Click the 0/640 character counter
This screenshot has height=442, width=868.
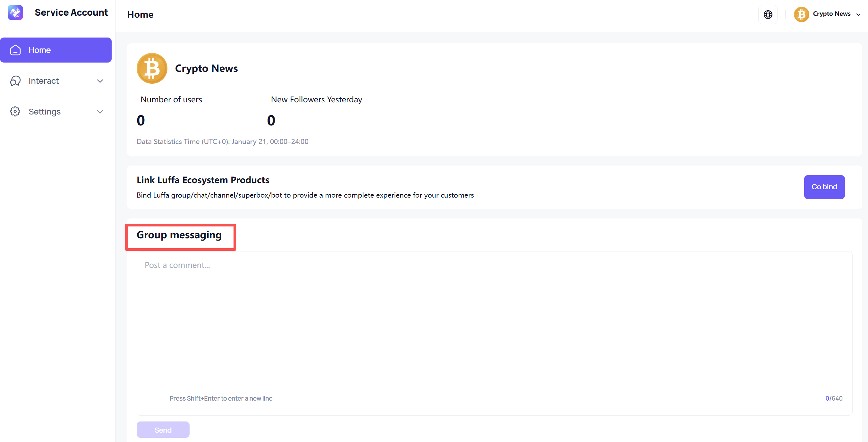coord(834,398)
